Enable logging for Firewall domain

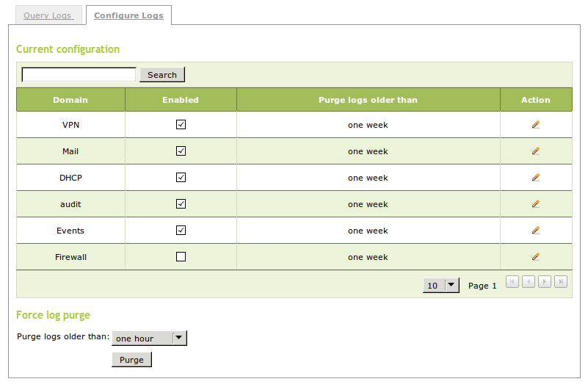pyautogui.click(x=181, y=257)
